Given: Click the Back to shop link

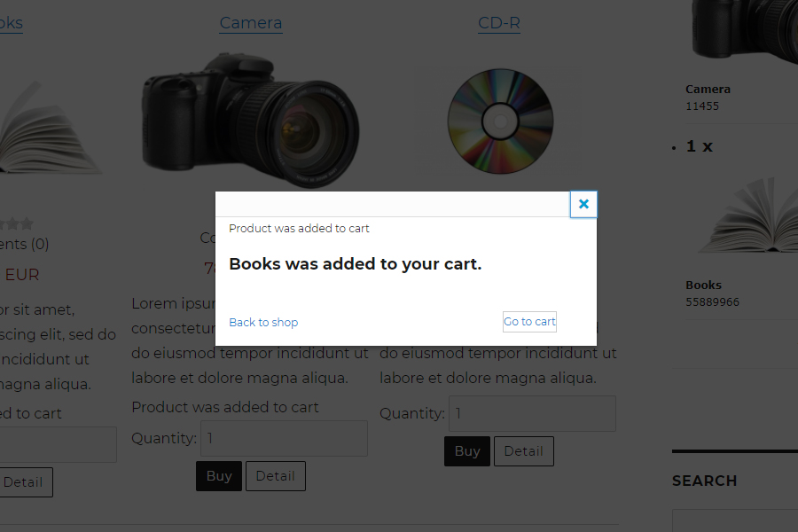Looking at the screenshot, I should tap(263, 323).
